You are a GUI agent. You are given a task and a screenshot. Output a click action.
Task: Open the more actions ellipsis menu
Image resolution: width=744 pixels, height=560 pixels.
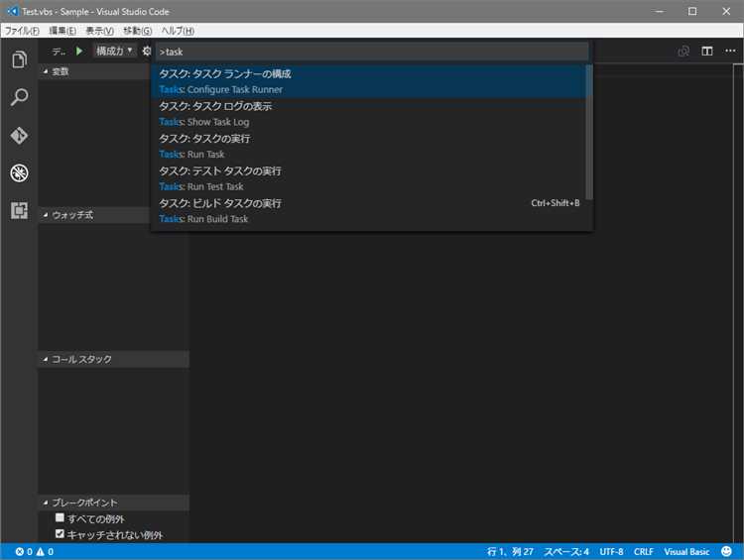tap(730, 51)
